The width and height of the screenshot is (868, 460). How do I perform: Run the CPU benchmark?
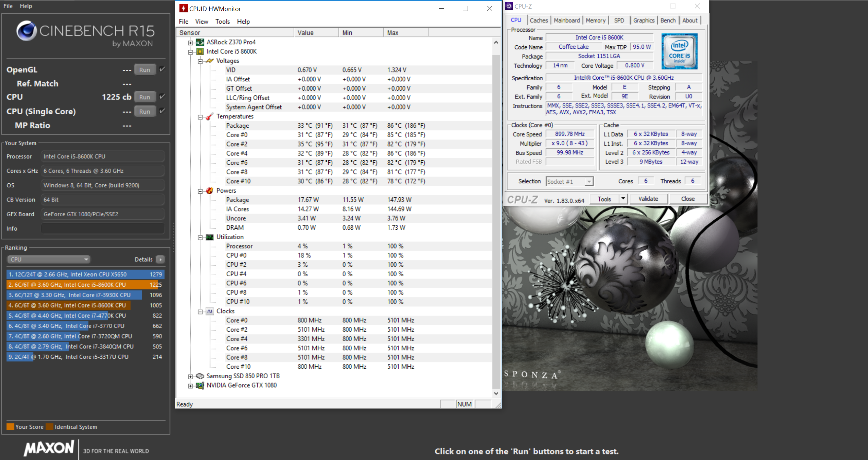pos(145,97)
